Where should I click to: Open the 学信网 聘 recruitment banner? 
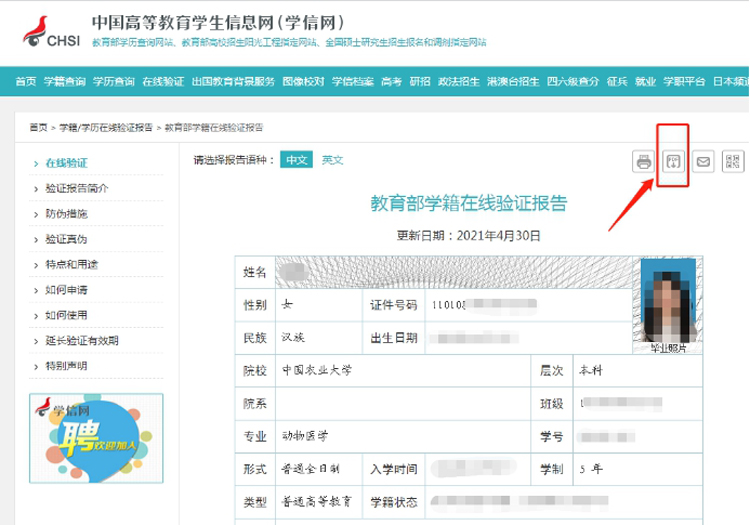(x=96, y=438)
